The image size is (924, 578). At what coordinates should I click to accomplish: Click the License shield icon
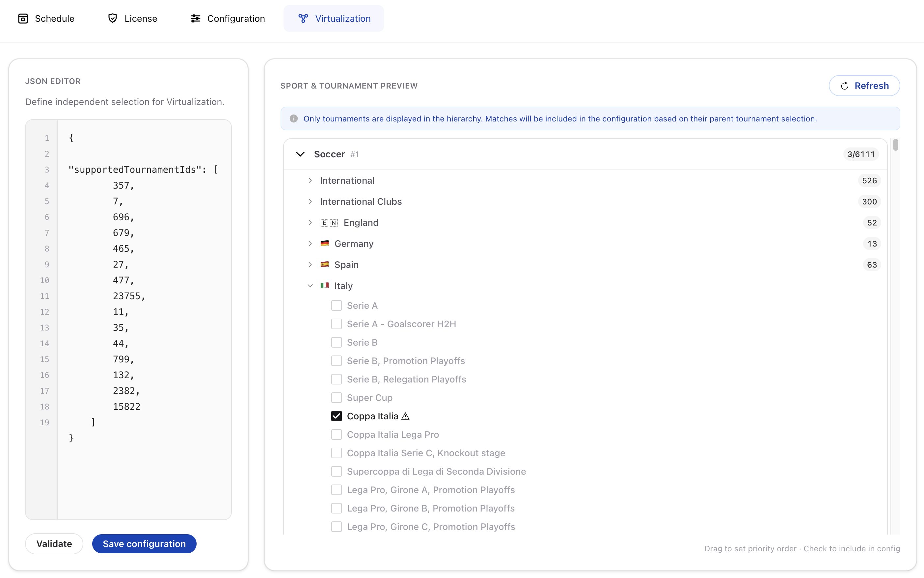click(x=112, y=18)
